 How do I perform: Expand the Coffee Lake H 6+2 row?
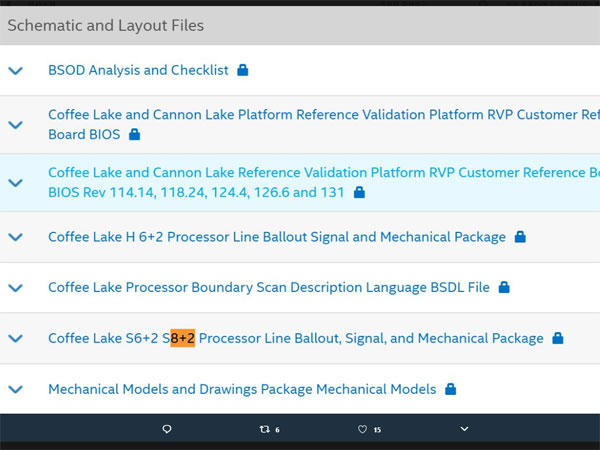pyautogui.click(x=16, y=237)
